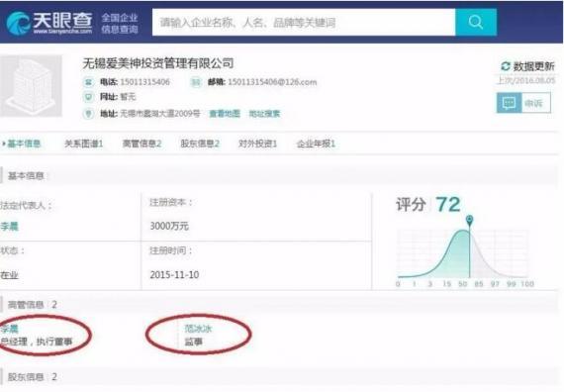Click the 申诉 chat bubble icon
The width and height of the screenshot is (564, 392).
pyautogui.click(x=509, y=103)
